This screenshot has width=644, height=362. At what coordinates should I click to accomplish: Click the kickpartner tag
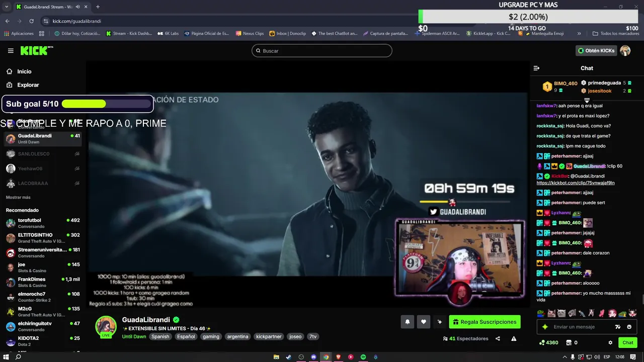(269, 336)
